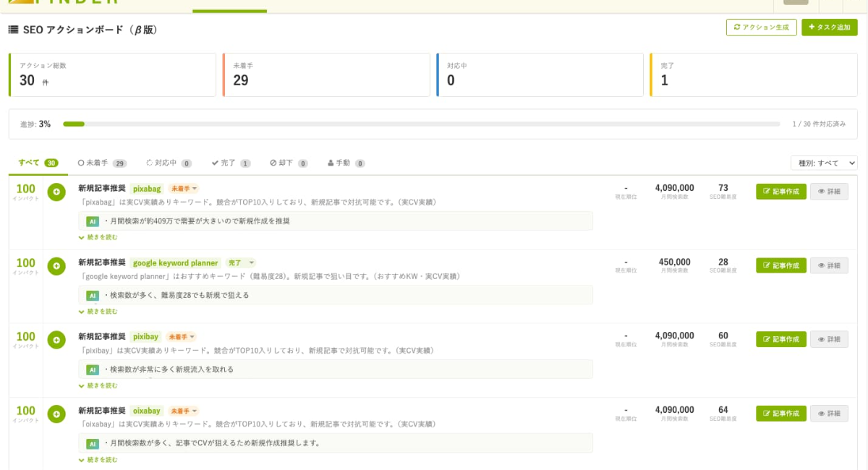The image size is (868, 470).
Task: Click the AI badge in google keyword planner row
Action: tap(92, 295)
